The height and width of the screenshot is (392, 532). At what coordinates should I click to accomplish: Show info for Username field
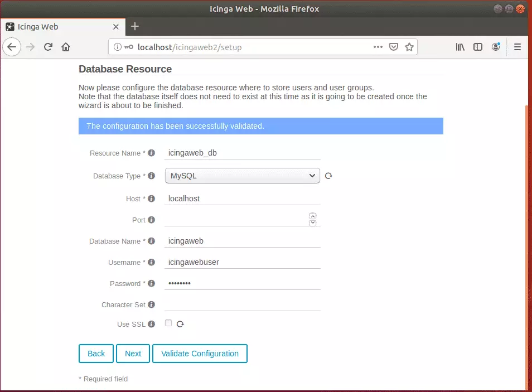[x=151, y=262]
